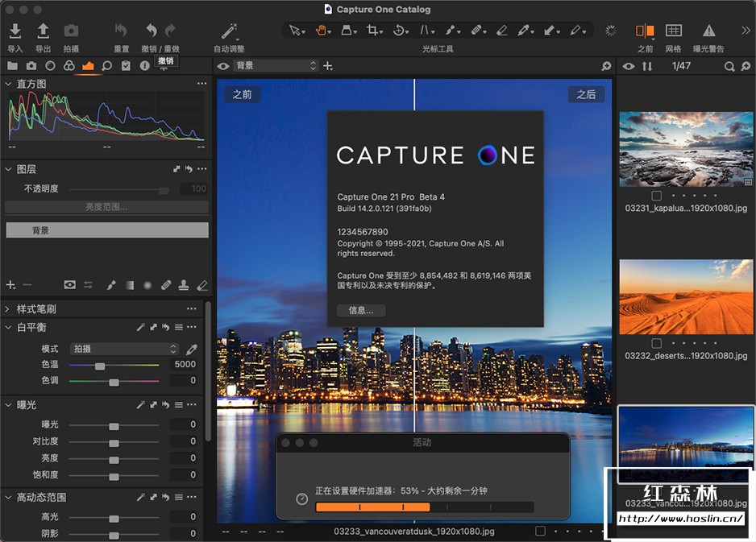Show the Grid overlay icon

click(674, 31)
